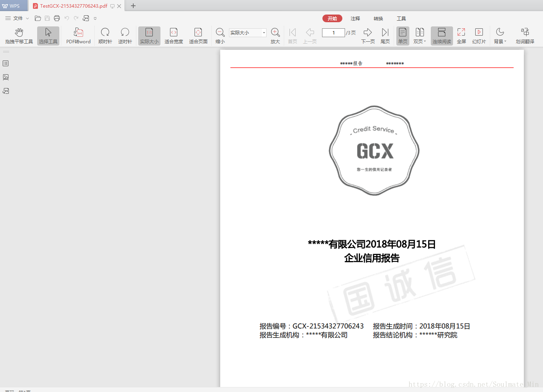Open the 开始 ribbon tab
Image resolution: width=543 pixels, height=392 pixels.
click(332, 18)
